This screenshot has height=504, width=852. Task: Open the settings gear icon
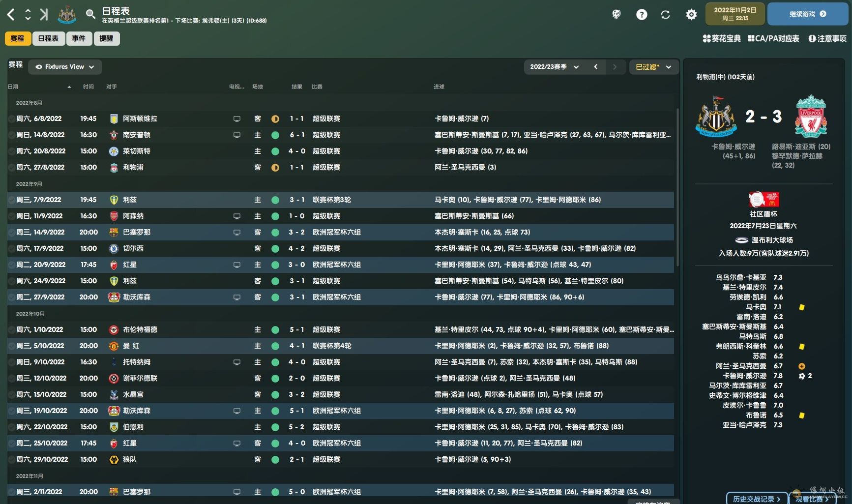coord(691,15)
